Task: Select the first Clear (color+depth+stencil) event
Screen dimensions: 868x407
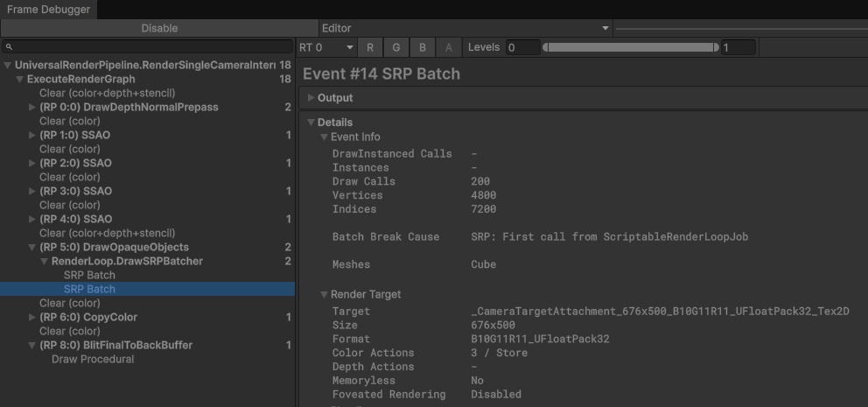Action: (107, 93)
